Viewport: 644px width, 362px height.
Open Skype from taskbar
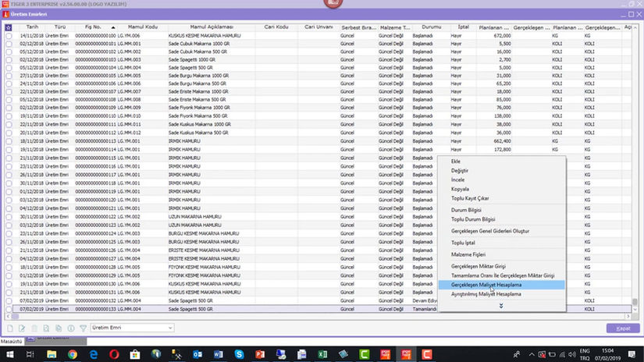click(240, 354)
